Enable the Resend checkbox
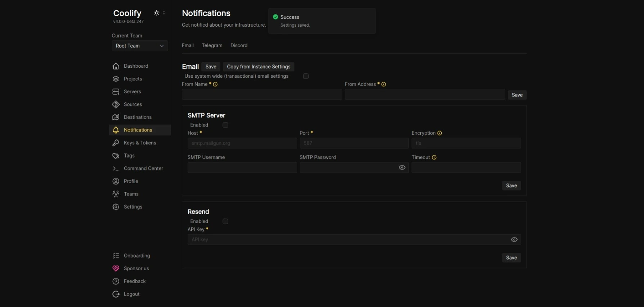 (x=225, y=221)
